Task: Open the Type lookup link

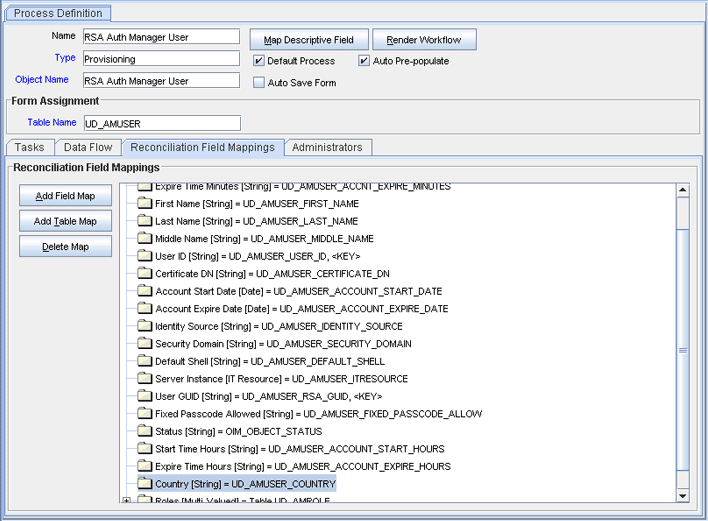Action: [65, 58]
